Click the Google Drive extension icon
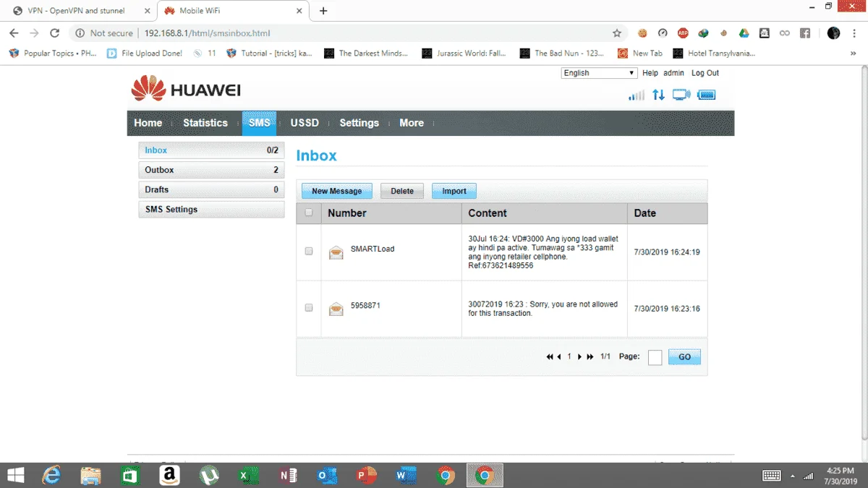The height and width of the screenshot is (488, 868). coord(744,33)
